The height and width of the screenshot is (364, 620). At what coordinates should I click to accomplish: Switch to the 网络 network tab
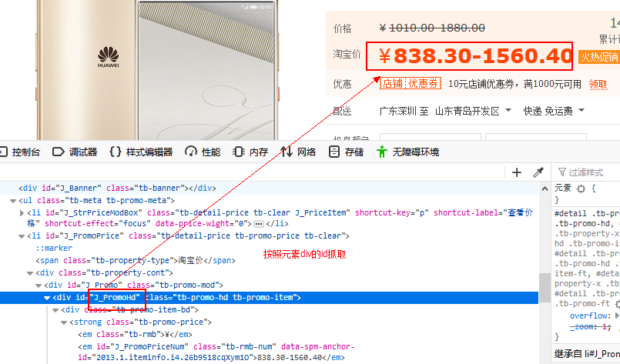(298, 152)
